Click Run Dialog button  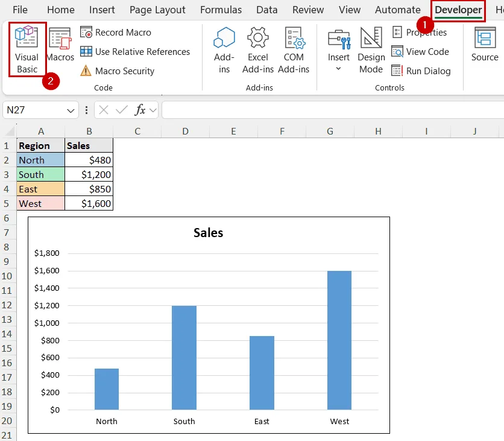tap(421, 71)
